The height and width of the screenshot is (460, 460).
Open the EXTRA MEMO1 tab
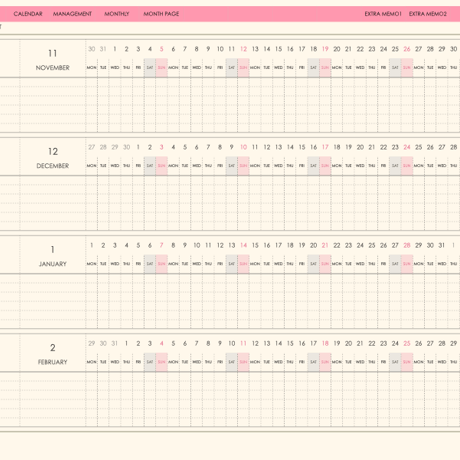383,14
